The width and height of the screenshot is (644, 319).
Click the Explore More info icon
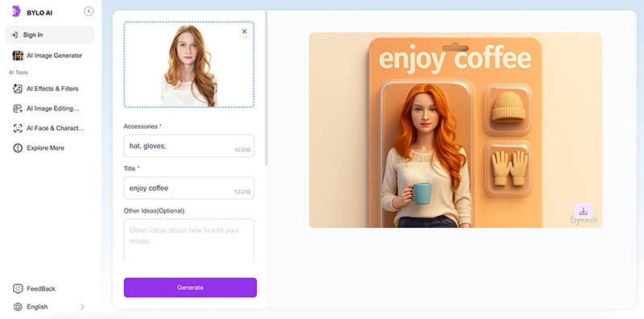[18, 148]
